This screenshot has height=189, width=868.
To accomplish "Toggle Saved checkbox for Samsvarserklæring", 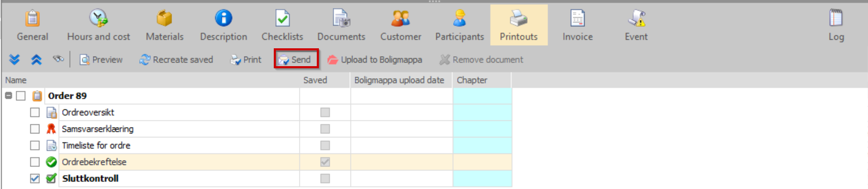I will coord(325,129).
